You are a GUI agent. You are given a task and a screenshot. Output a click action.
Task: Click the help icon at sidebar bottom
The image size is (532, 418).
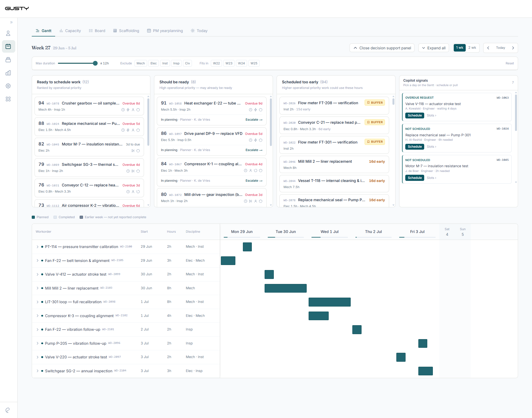coord(8,410)
